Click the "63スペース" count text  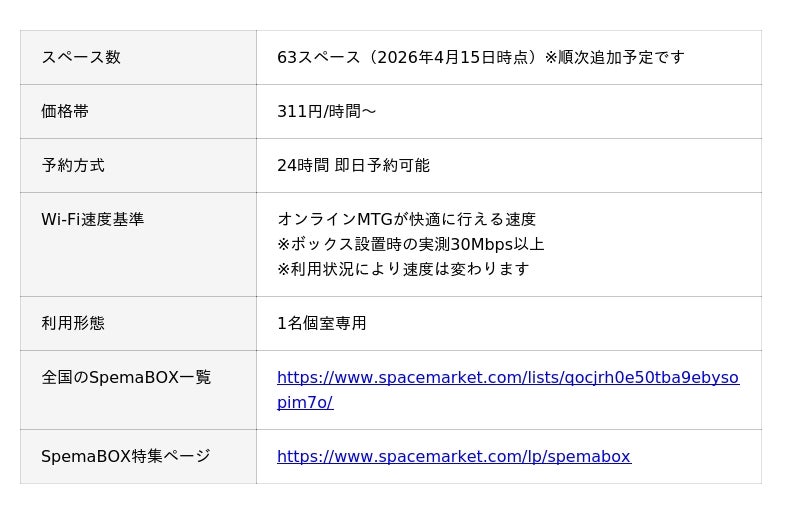click(318, 58)
